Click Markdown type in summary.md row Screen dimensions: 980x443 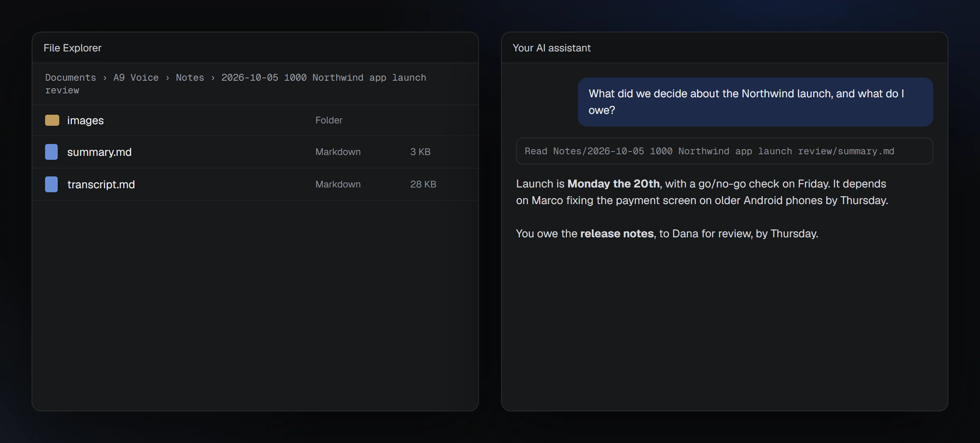tap(338, 152)
